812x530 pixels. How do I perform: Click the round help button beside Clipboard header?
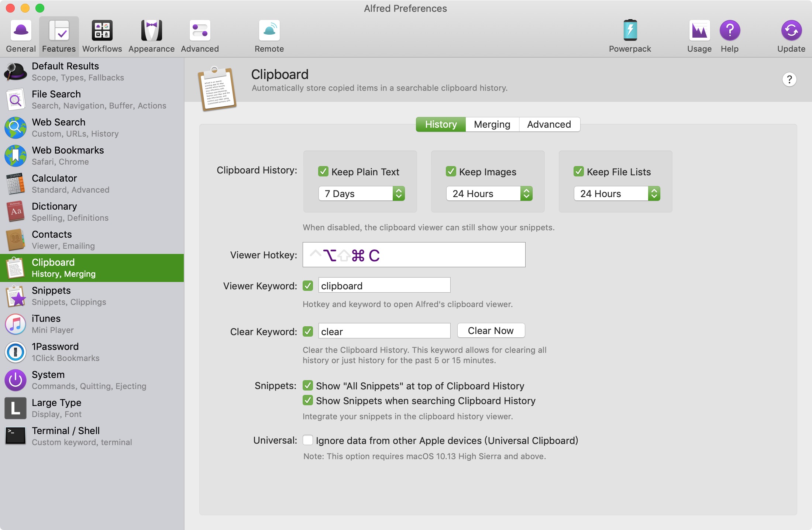(x=789, y=79)
